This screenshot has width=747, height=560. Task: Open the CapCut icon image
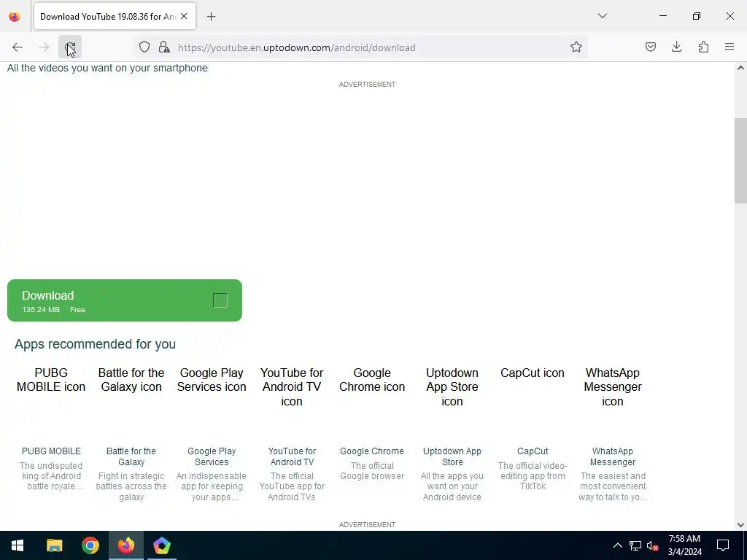(532, 373)
